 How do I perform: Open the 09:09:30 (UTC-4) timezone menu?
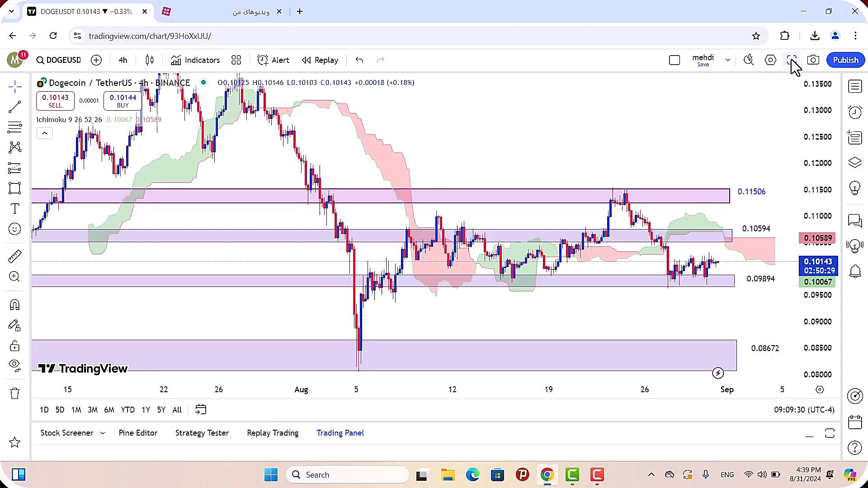coord(804,410)
